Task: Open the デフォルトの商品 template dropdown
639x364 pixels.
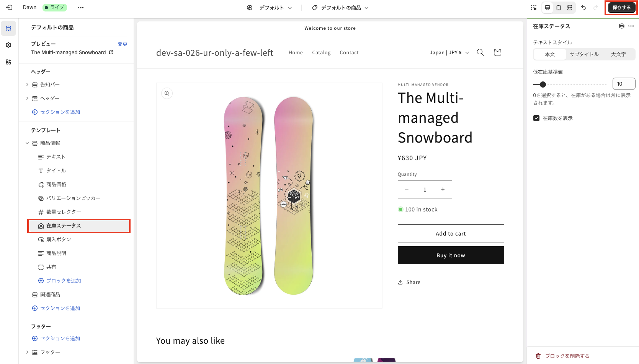Action: point(340,8)
